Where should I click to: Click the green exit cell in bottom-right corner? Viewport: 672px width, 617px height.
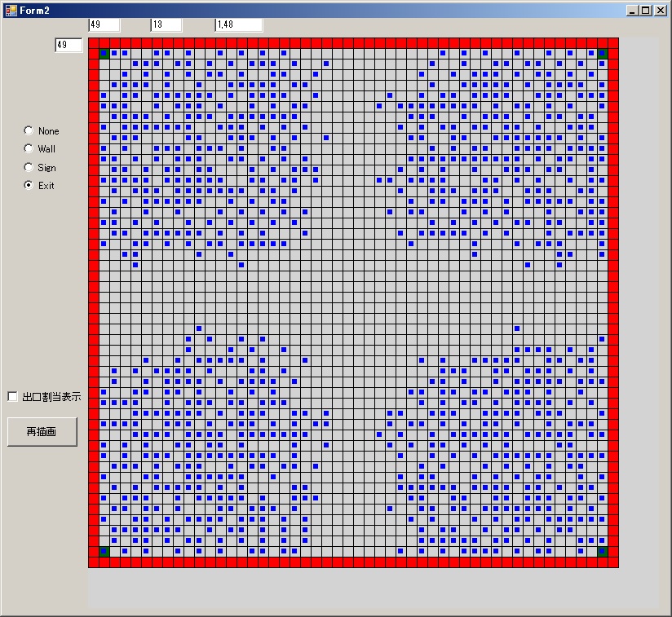tap(602, 551)
